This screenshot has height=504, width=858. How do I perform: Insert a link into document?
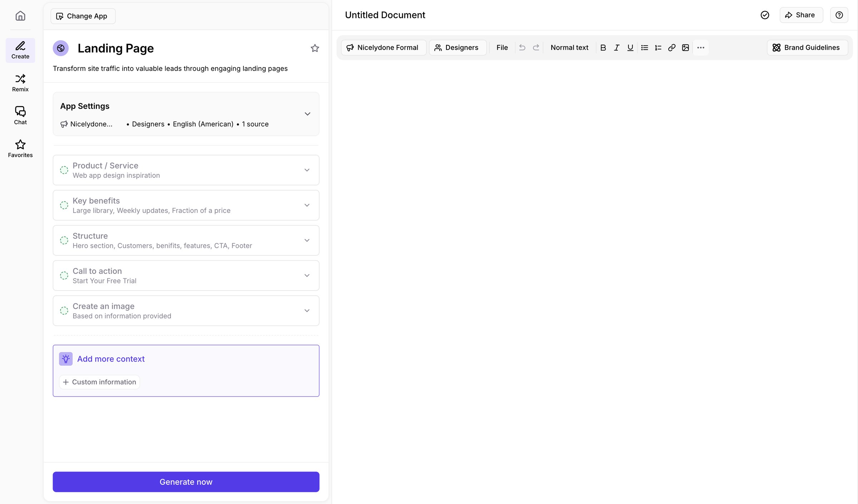(672, 48)
